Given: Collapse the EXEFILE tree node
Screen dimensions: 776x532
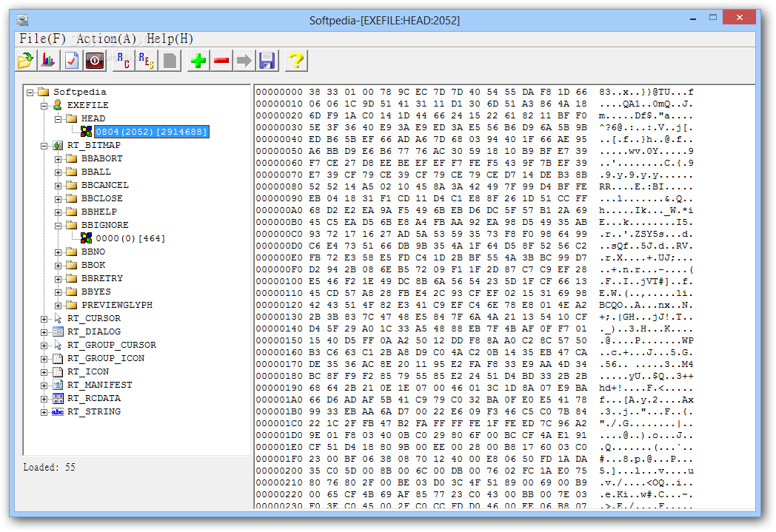Looking at the screenshot, I should point(44,106).
